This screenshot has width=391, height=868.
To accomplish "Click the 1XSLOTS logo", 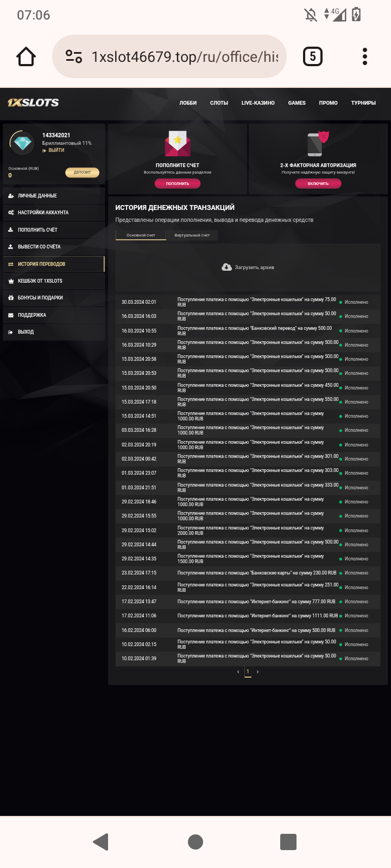I will [x=33, y=103].
